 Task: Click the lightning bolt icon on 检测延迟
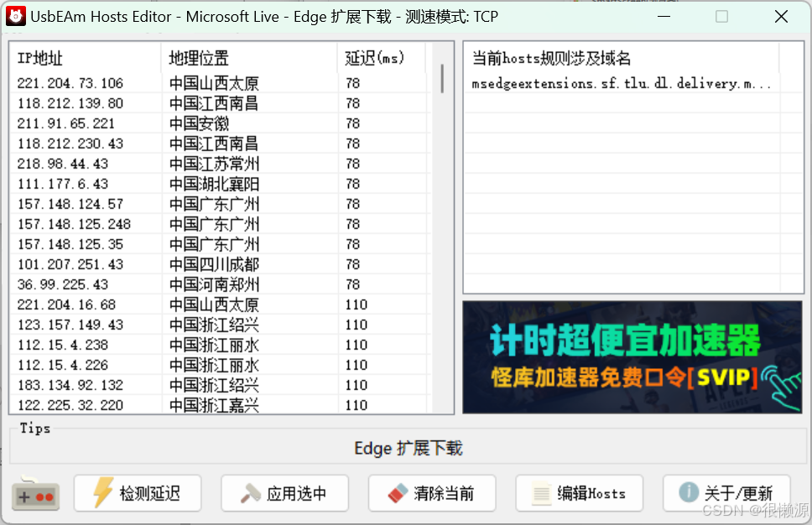[103, 491]
